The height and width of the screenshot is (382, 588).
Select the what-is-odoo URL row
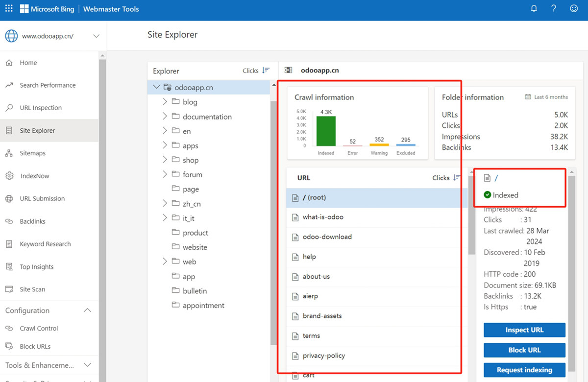373,217
